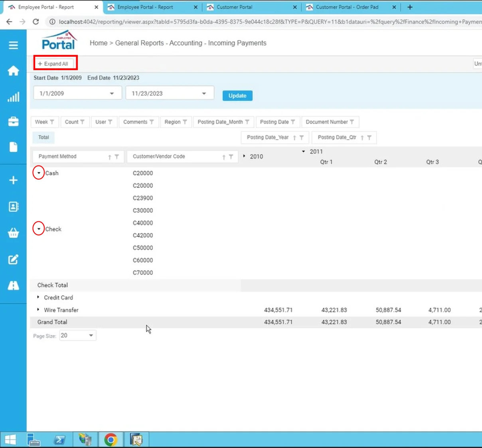Open the document icon in sidebar
The image size is (482, 448).
pyautogui.click(x=13, y=147)
